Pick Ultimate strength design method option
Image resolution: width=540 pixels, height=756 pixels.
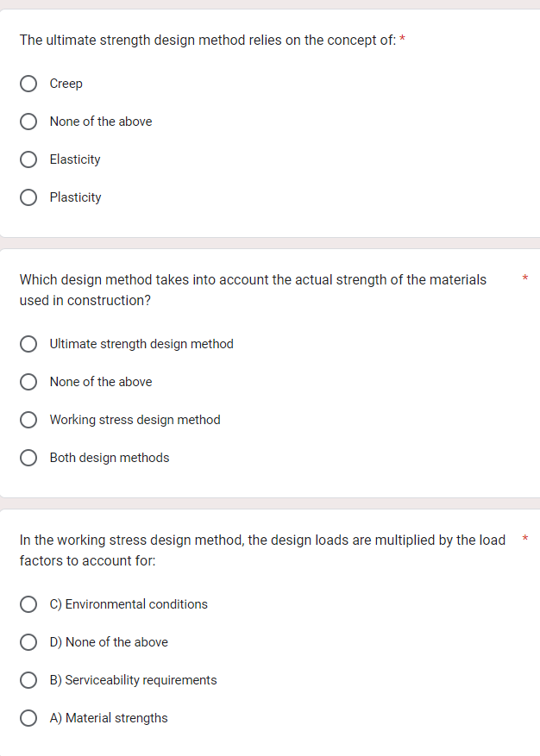click(x=28, y=344)
